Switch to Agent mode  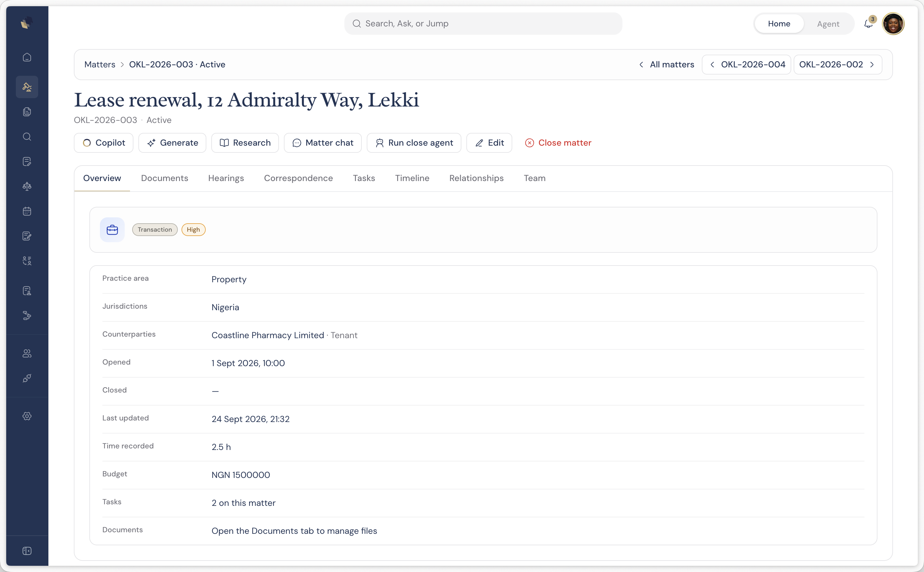click(x=828, y=24)
